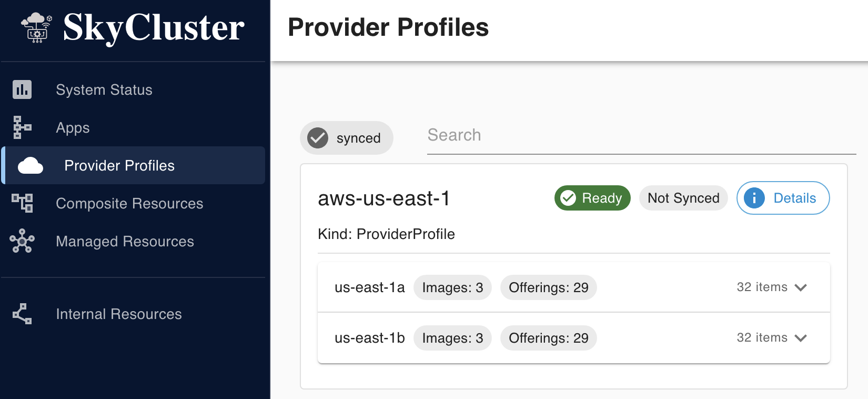868x399 pixels.
Task: Click the Managed Resources hub icon
Action: [x=22, y=241]
